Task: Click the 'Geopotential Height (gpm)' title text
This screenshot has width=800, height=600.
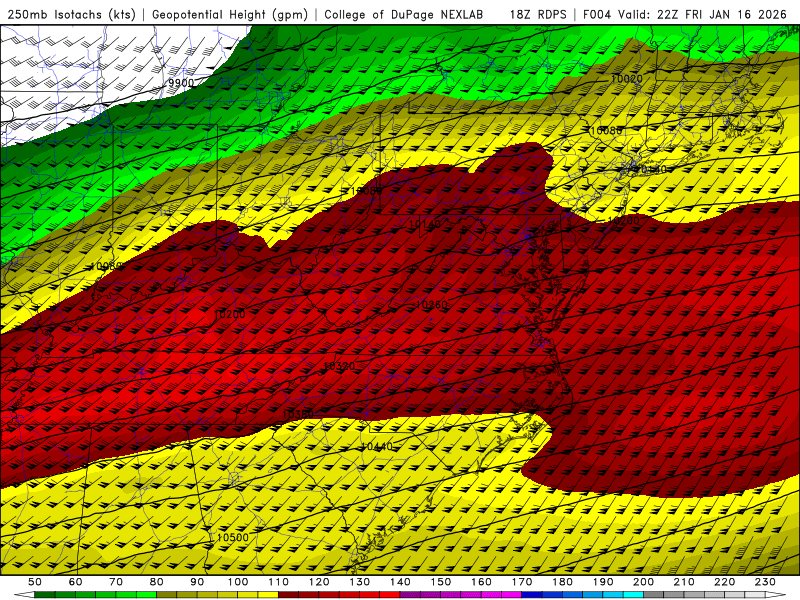Action: 230,15
